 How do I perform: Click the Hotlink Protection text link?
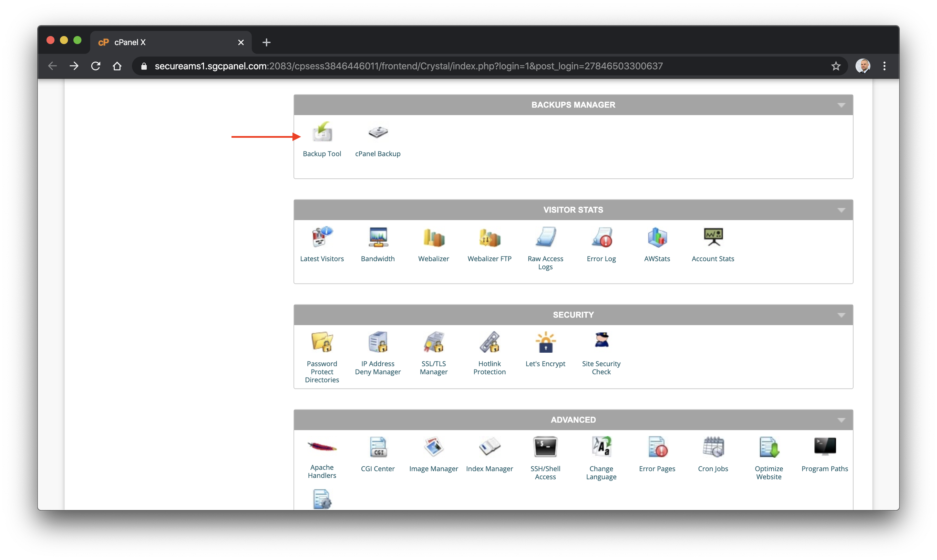pos(490,367)
